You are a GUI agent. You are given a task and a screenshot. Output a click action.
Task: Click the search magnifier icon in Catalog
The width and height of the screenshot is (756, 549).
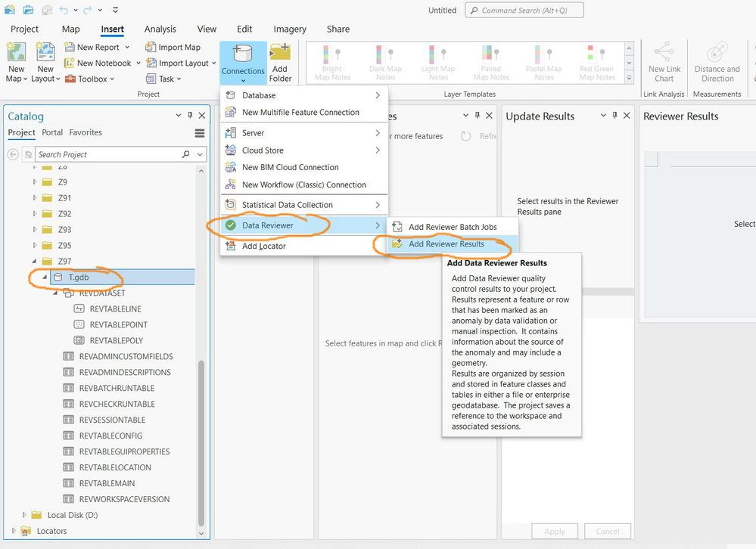[185, 154]
